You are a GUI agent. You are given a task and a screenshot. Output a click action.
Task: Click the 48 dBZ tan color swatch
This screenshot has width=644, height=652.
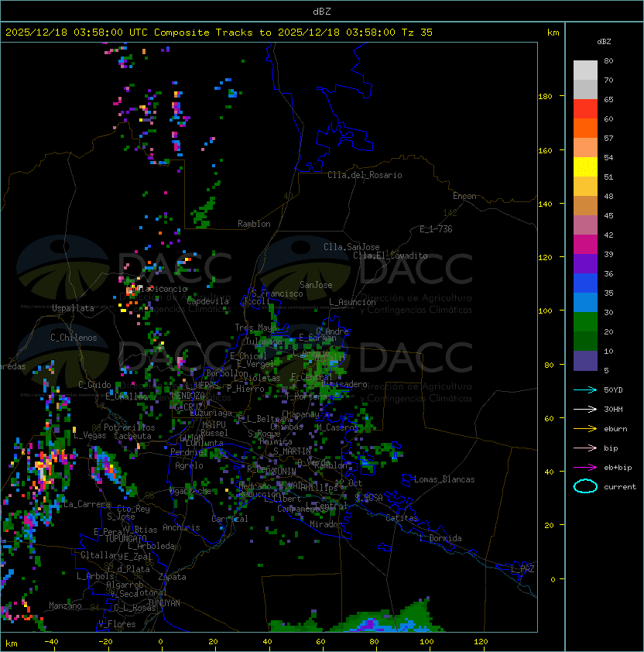(x=585, y=206)
